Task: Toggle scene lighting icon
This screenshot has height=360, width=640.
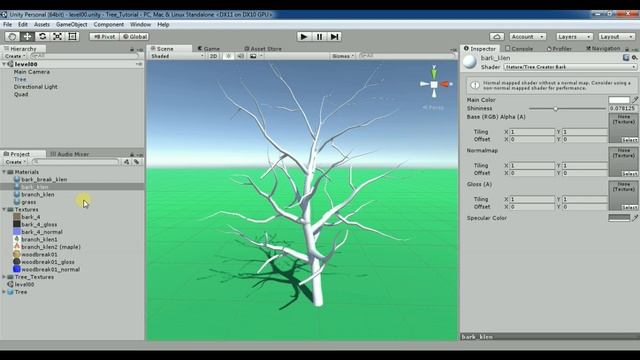Action: pos(228,56)
